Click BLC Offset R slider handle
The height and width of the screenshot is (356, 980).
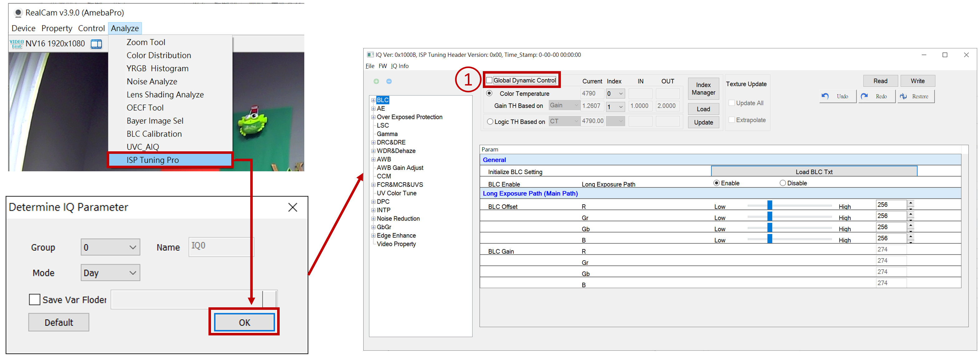[x=770, y=205]
